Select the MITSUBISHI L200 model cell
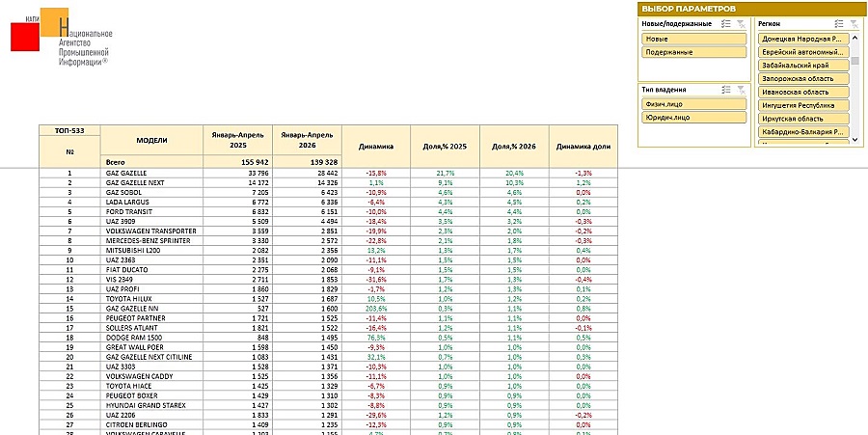 [151, 250]
